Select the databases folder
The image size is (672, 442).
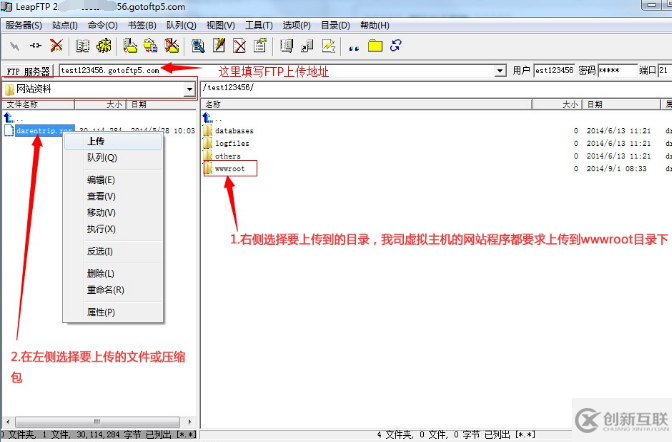234,130
